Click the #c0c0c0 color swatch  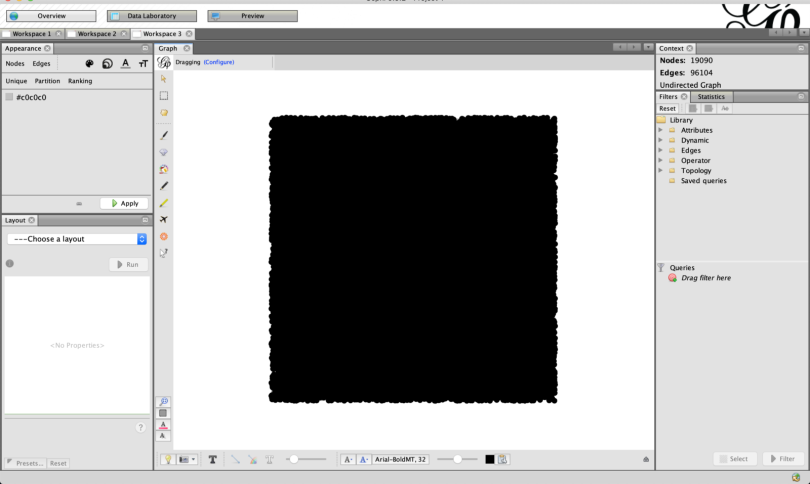(x=9, y=97)
